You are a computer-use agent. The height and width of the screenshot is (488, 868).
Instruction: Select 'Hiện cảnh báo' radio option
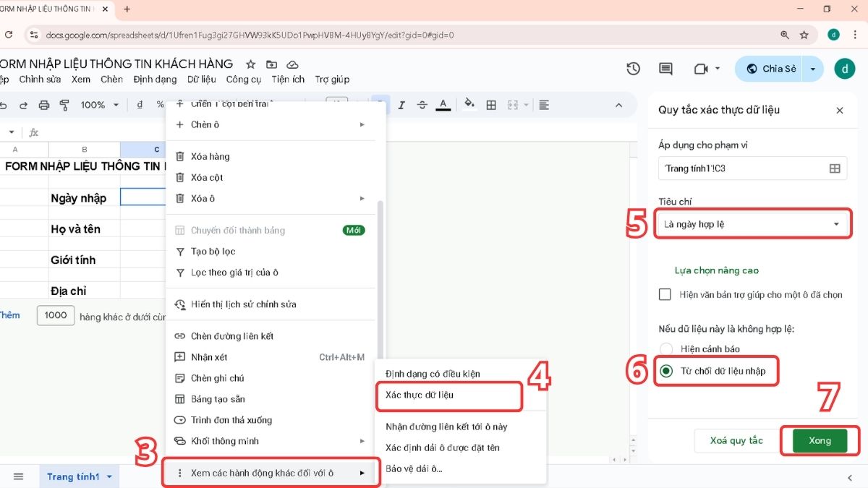click(666, 349)
